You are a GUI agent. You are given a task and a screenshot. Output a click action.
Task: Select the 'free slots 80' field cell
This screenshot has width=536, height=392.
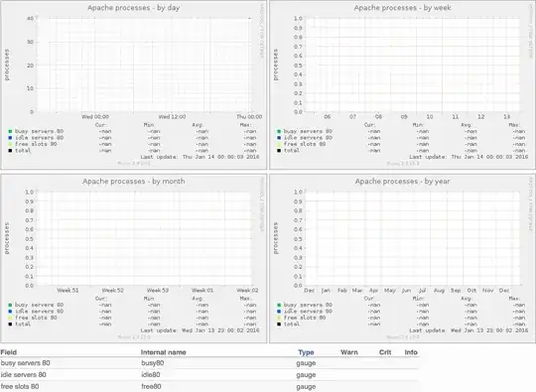20,386
